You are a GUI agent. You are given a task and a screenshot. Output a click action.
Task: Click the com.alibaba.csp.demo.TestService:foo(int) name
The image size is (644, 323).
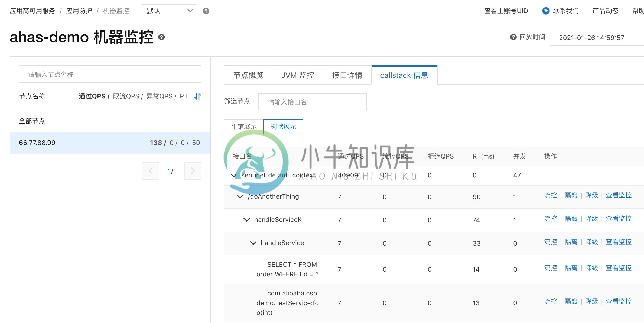(288, 303)
